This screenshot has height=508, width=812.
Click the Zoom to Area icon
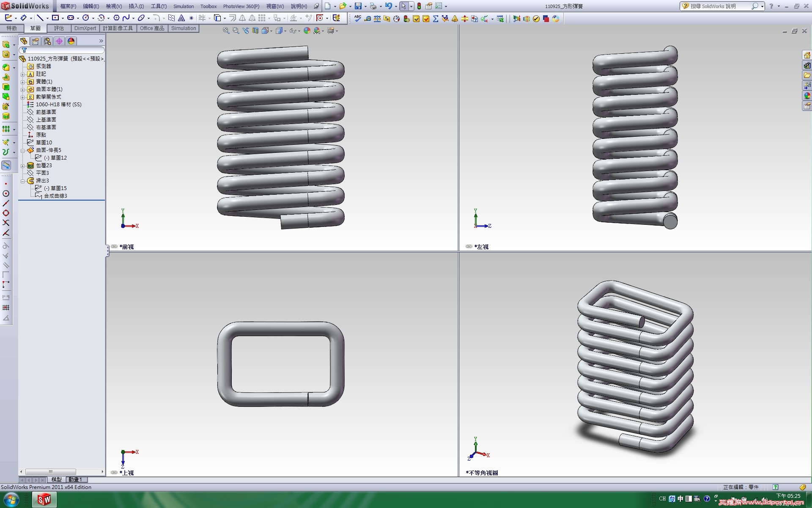[x=236, y=30]
